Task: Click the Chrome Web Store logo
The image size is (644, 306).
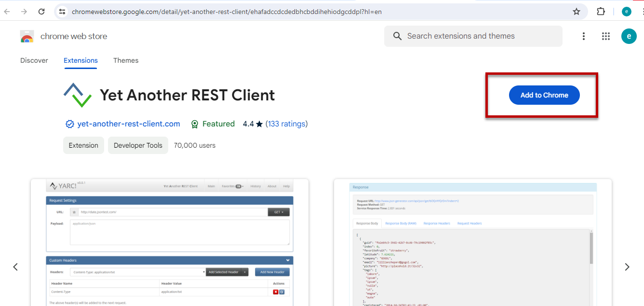Action: (27, 36)
